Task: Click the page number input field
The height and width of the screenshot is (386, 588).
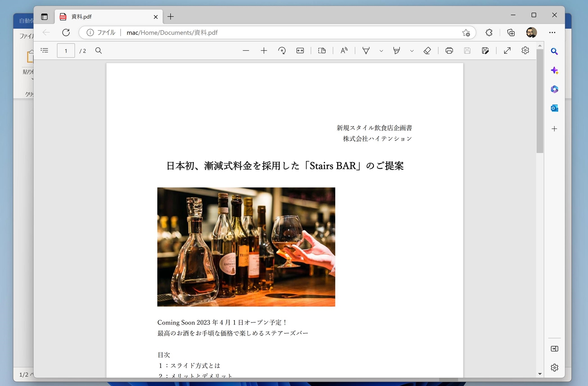Action: coord(66,50)
